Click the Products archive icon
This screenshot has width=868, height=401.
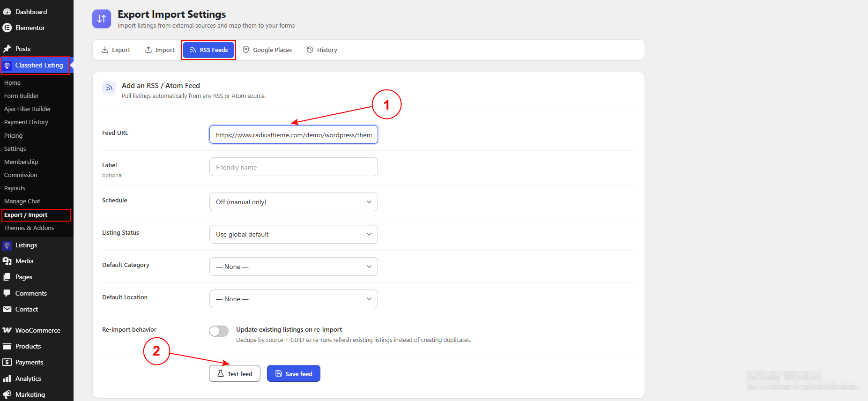tap(7, 346)
